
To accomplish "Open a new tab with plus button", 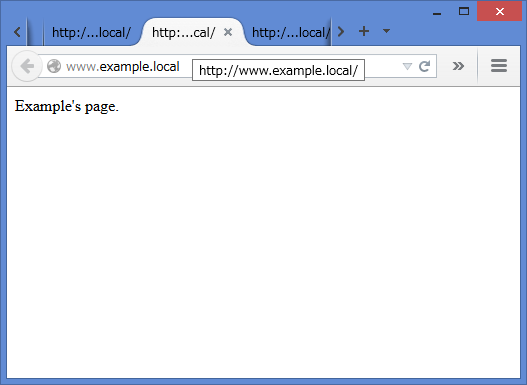I will pos(364,32).
